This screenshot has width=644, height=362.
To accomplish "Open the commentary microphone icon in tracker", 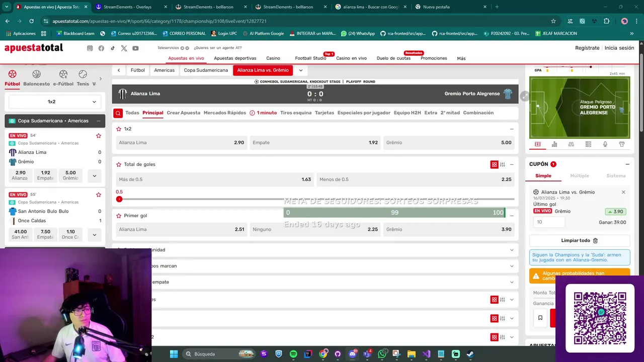I will (605, 144).
